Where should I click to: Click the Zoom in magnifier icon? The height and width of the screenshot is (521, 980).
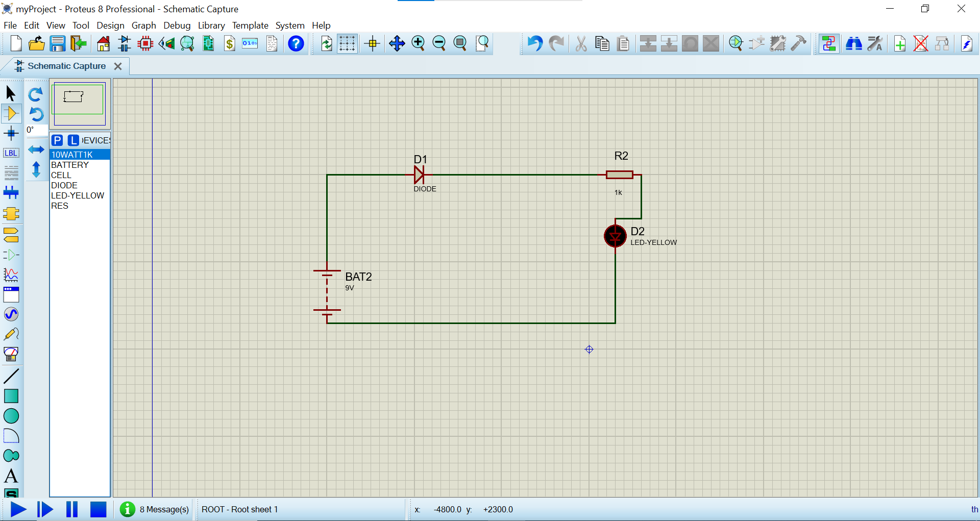click(x=418, y=44)
